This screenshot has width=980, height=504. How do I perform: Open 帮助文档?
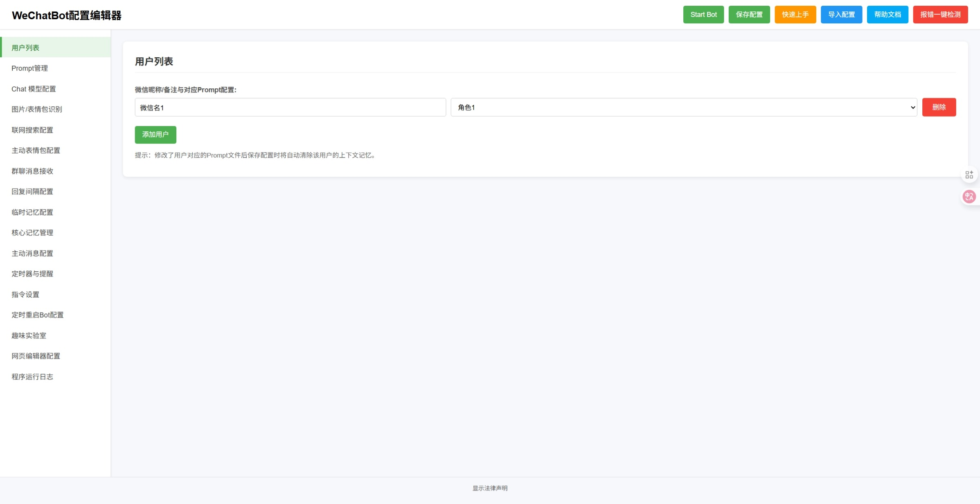(x=888, y=15)
